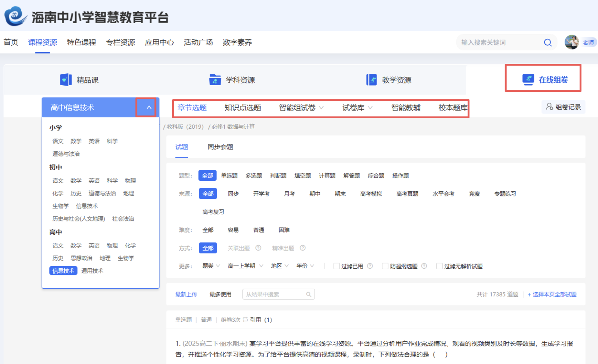598x364 pixels.
Task: Enable the 过滤已用 checkbox
Action: point(336,266)
